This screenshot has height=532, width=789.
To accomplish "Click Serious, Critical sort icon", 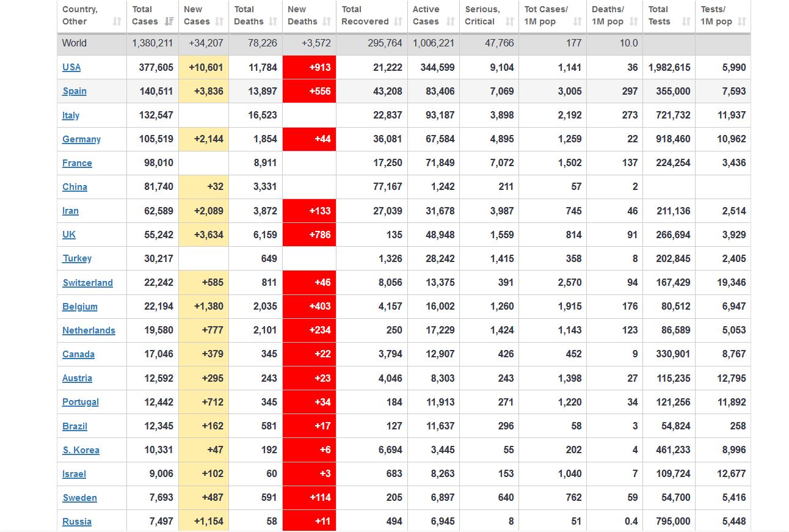I will pyautogui.click(x=510, y=22).
